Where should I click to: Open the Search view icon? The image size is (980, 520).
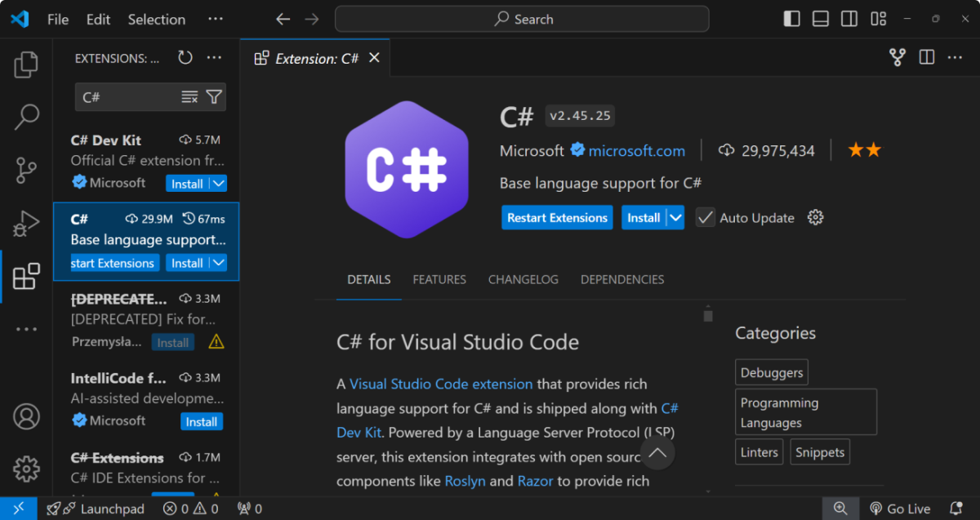click(x=25, y=117)
